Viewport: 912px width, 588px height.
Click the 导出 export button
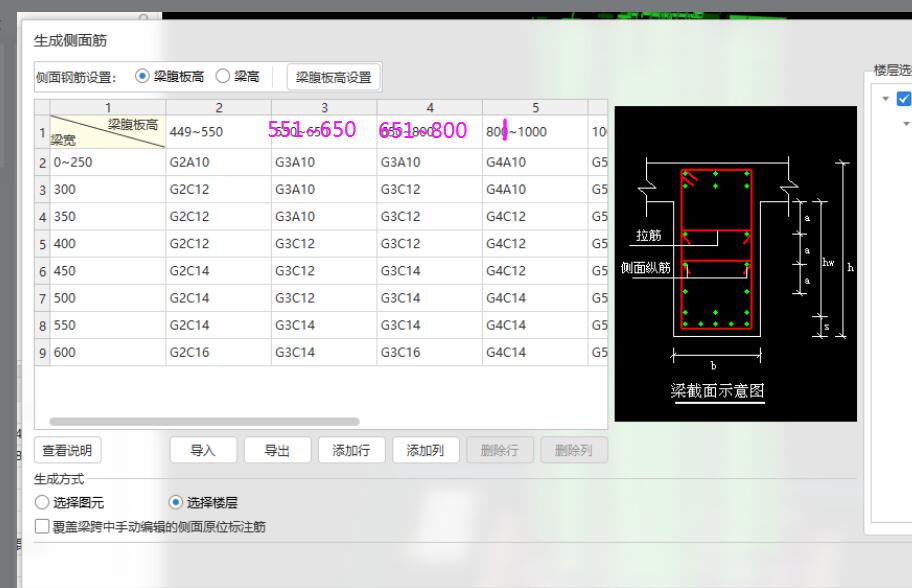277,450
